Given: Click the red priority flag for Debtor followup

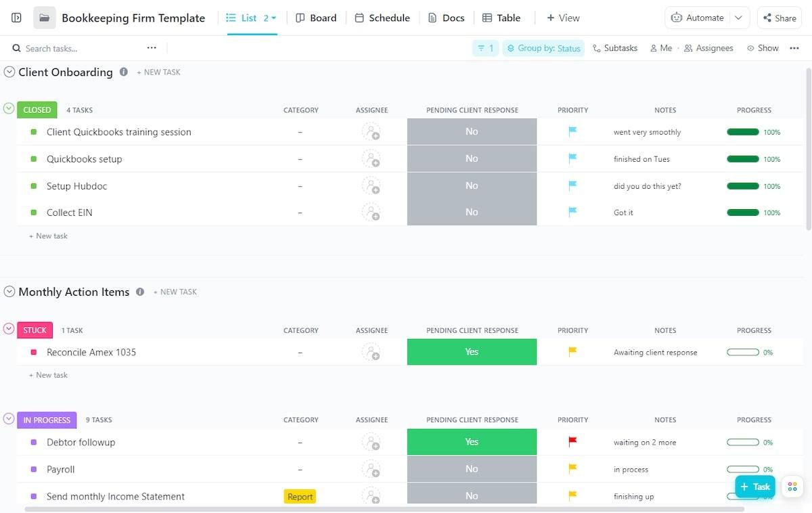Looking at the screenshot, I should click(x=572, y=442).
